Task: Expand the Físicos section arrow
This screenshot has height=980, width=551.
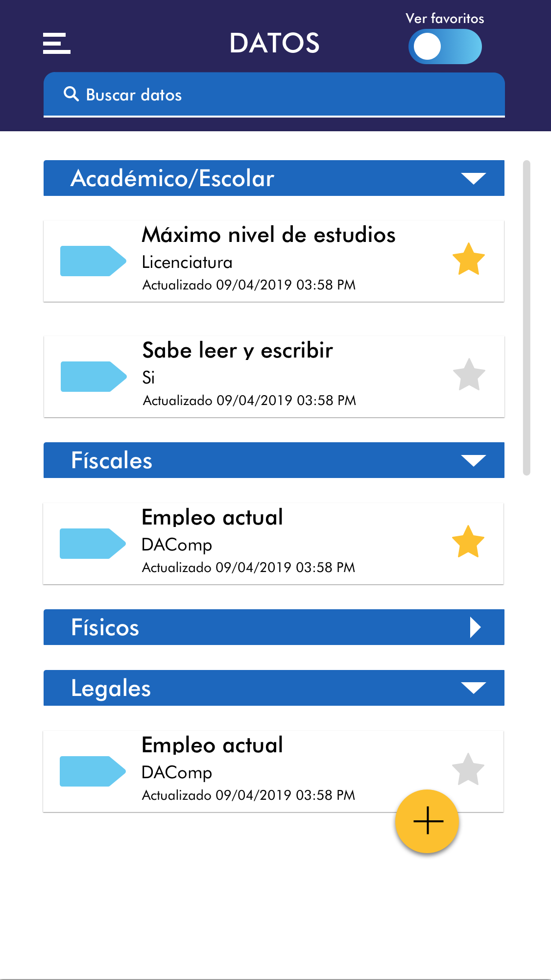Action: (x=475, y=627)
